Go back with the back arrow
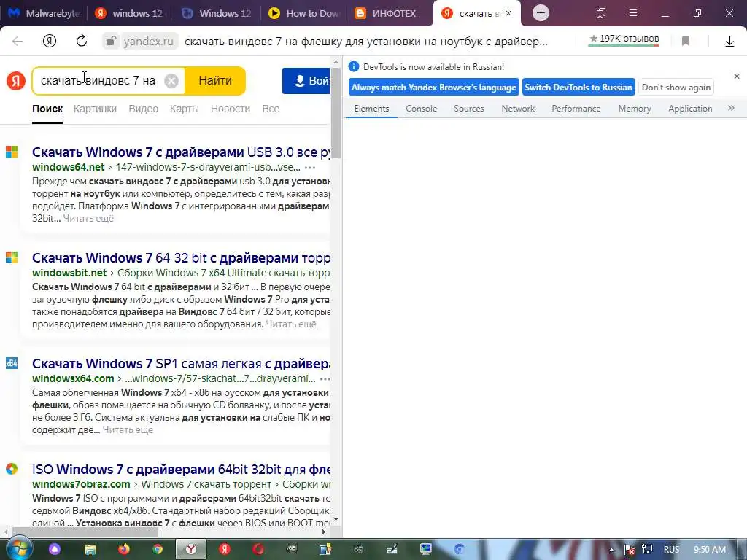The width and height of the screenshot is (747, 560). pos(18,42)
